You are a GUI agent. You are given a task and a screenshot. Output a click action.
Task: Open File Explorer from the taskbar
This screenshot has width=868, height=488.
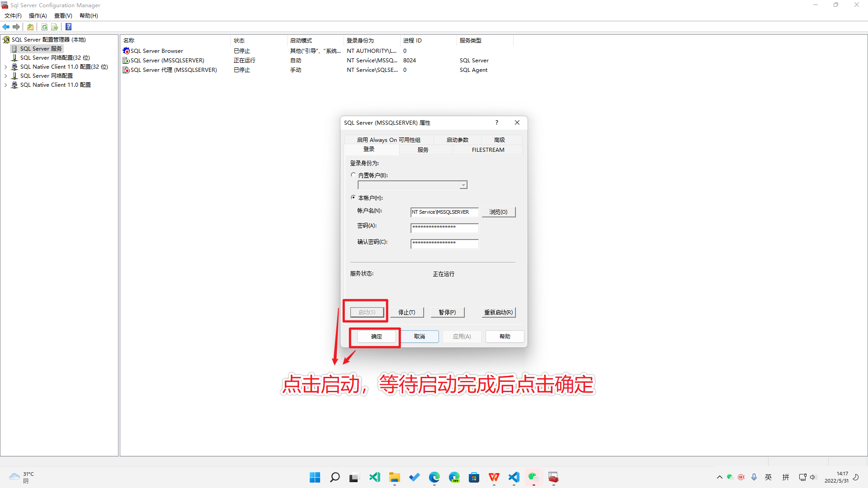[395, 478]
